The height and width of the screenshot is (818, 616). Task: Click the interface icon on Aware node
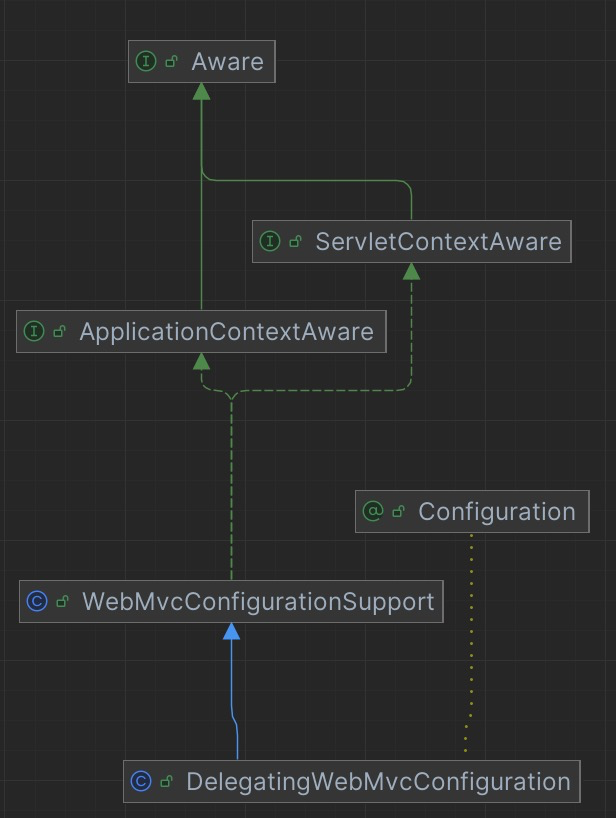pos(146,62)
